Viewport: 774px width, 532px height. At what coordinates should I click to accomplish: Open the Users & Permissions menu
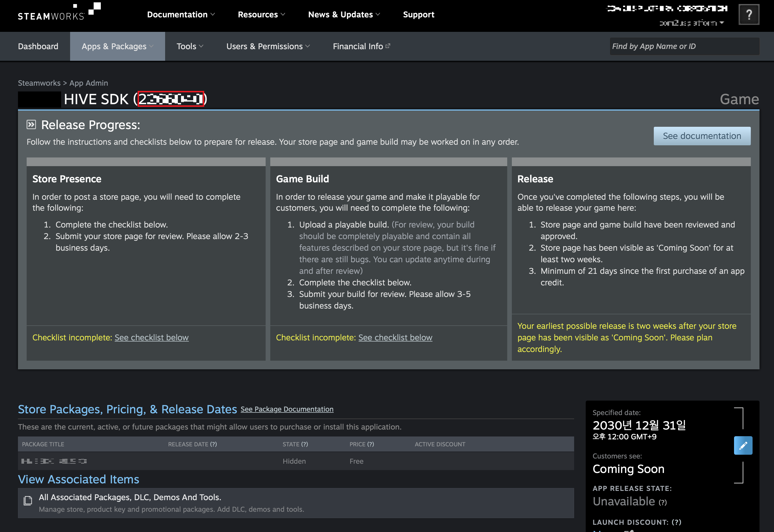tap(268, 46)
